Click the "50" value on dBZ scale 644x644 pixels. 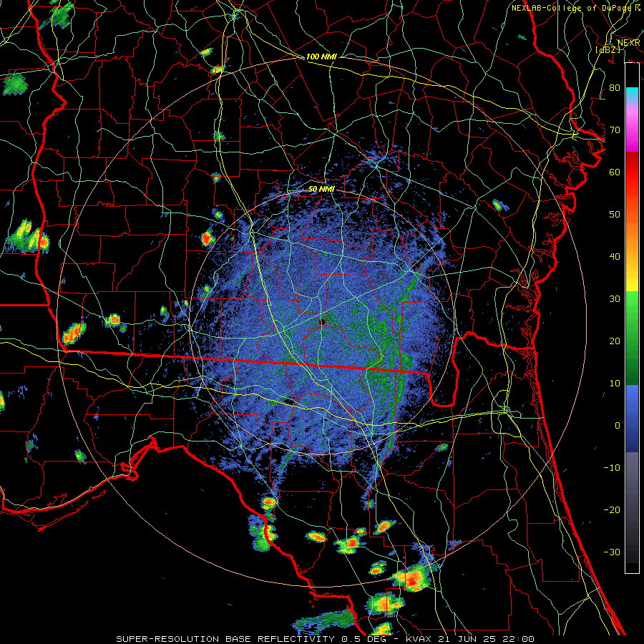coord(615,215)
